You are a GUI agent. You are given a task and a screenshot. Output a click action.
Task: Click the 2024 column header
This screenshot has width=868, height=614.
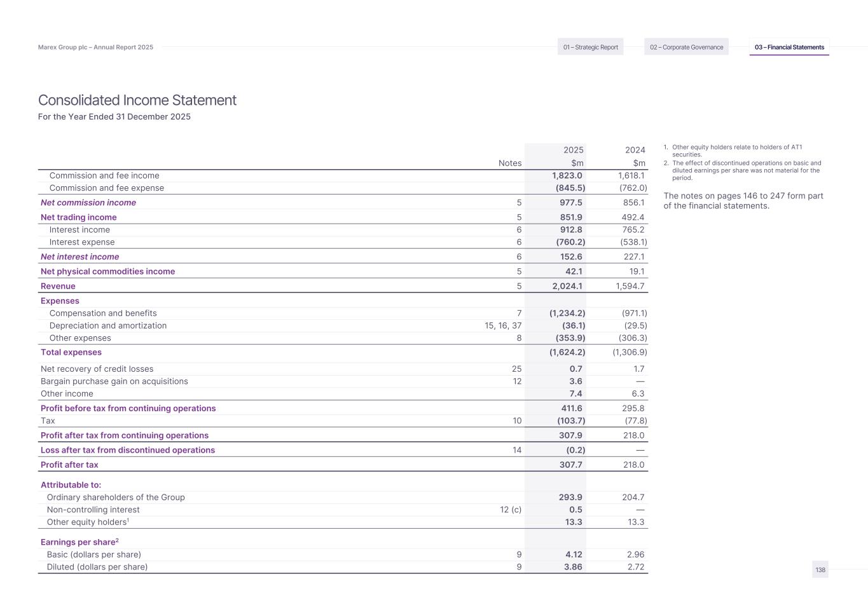click(635, 150)
